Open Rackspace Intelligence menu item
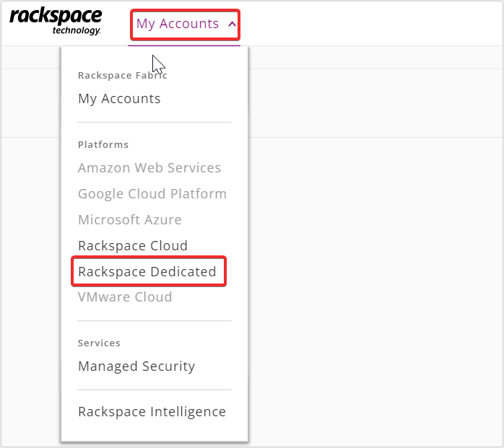Image resolution: width=504 pixels, height=448 pixels. click(152, 412)
